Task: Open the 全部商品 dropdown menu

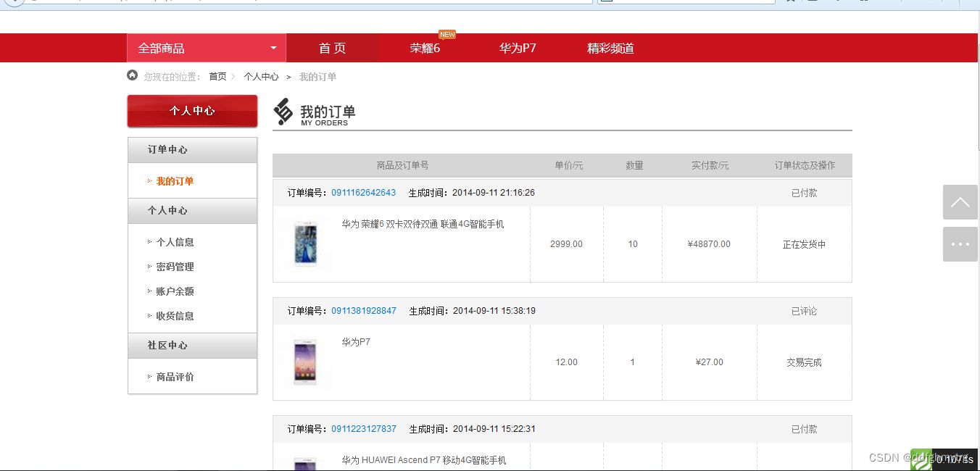Action: [206, 47]
